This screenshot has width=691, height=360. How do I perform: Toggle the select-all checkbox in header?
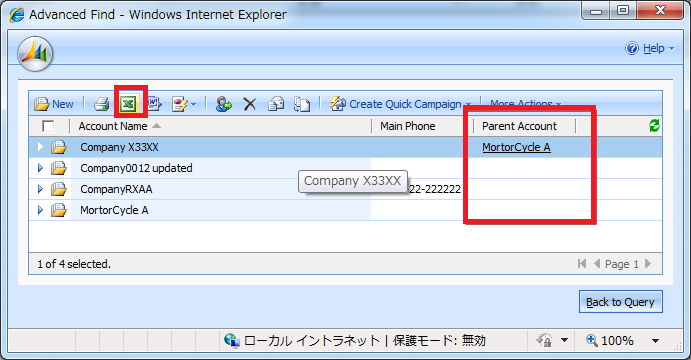[48, 126]
